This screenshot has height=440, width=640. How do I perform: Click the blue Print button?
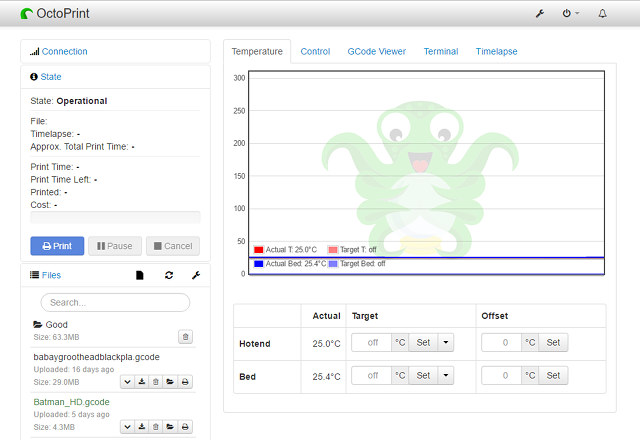tap(57, 246)
